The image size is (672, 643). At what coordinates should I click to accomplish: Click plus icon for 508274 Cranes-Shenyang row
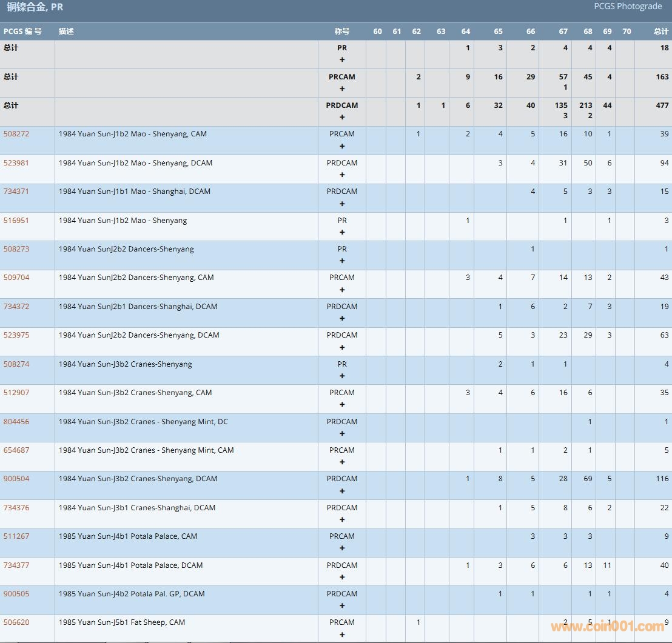342,376
